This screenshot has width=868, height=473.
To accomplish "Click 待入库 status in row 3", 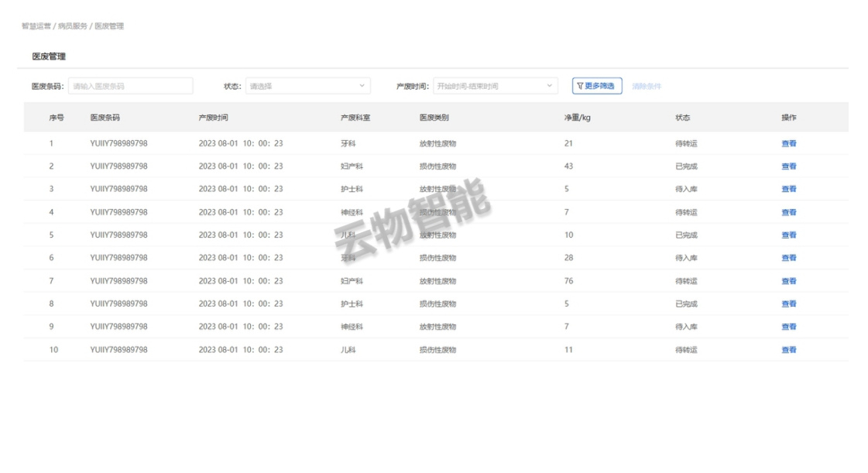I will (x=687, y=189).
